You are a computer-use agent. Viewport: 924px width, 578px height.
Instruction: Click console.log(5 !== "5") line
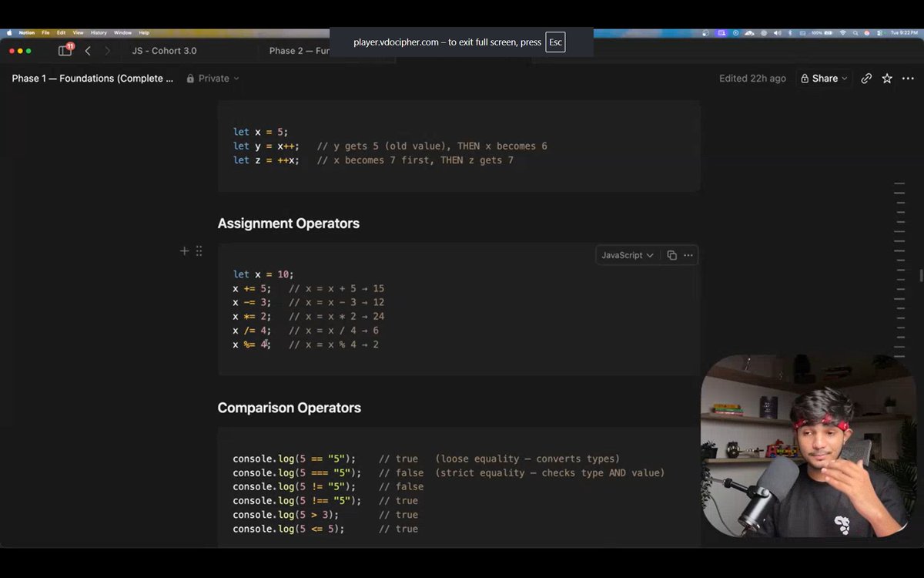click(297, 501)
